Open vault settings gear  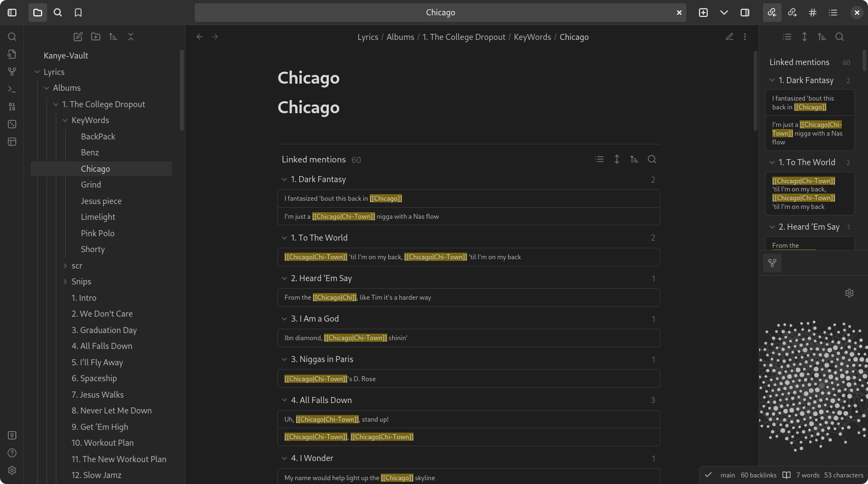[12, 470]
